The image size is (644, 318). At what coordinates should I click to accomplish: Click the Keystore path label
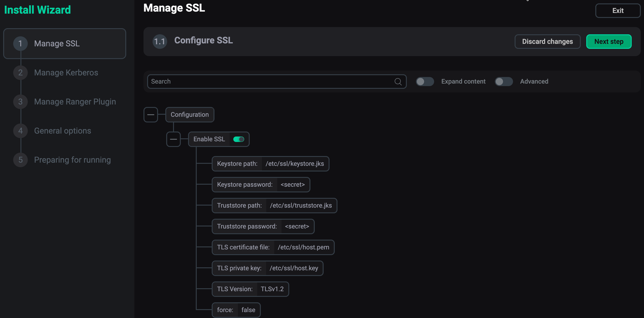tap(237, 164)
